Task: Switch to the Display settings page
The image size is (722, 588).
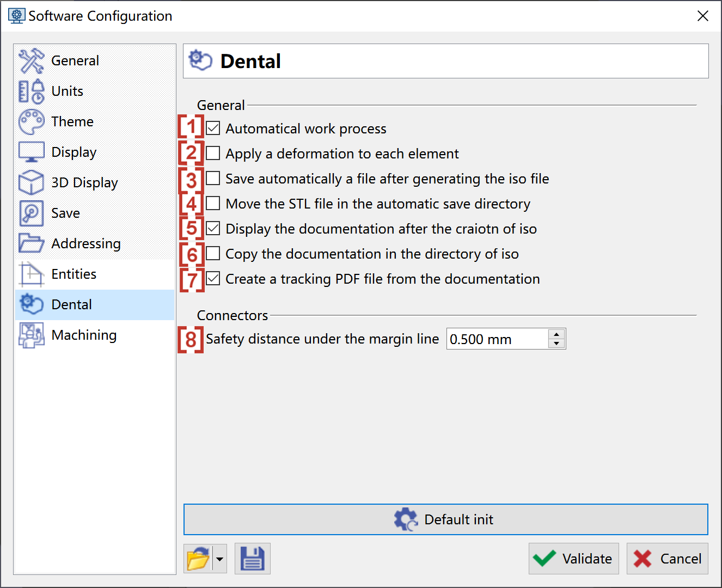Action: point(74,152)
